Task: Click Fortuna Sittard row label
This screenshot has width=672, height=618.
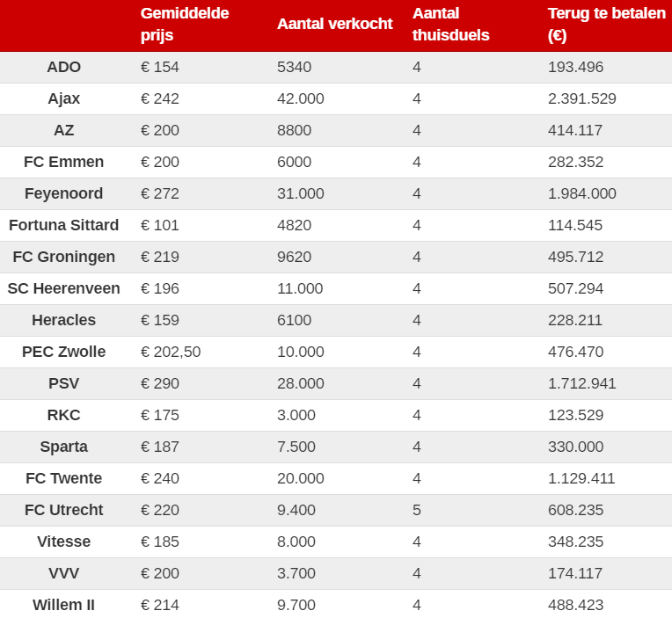Action: 64,225
